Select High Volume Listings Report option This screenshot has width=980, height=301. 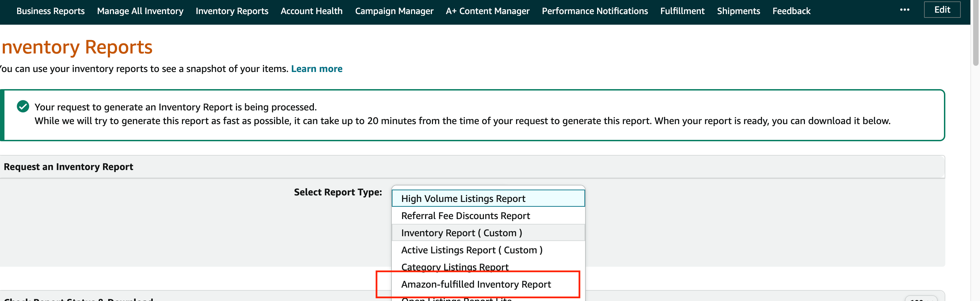[463, 198]
